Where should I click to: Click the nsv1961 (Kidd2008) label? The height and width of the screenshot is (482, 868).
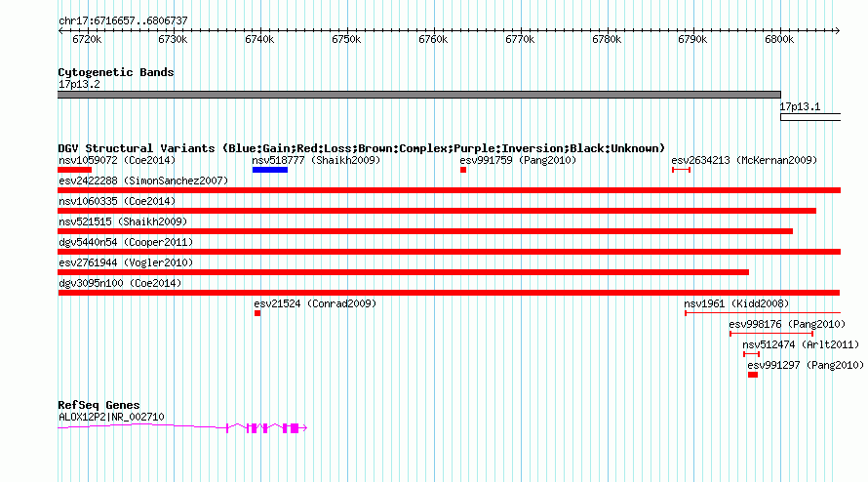[736, 303]
